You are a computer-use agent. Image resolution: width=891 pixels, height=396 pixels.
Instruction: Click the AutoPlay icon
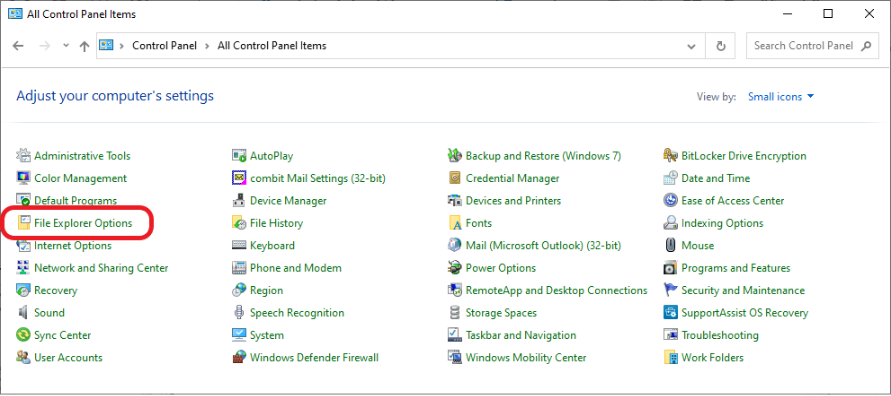coord(239,156)
